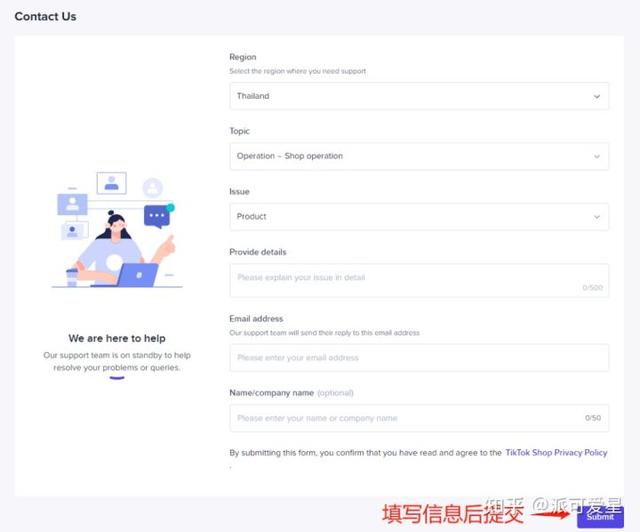The image size is (640, 532).
Task: Click the chevron arrow in the Issue field
Action: tap(597, 217)
